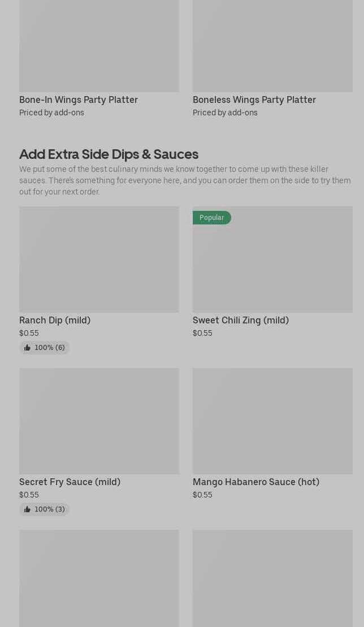Click the Ranch Dip (mild) title
The image size is (364, 627).
click(55, 320)
